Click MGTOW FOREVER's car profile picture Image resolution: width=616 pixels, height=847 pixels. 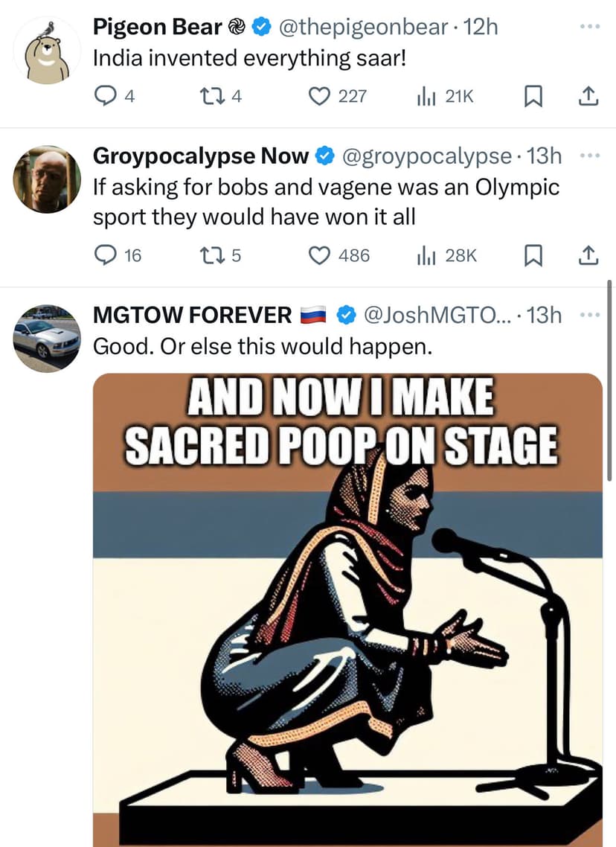coord(47,339)
